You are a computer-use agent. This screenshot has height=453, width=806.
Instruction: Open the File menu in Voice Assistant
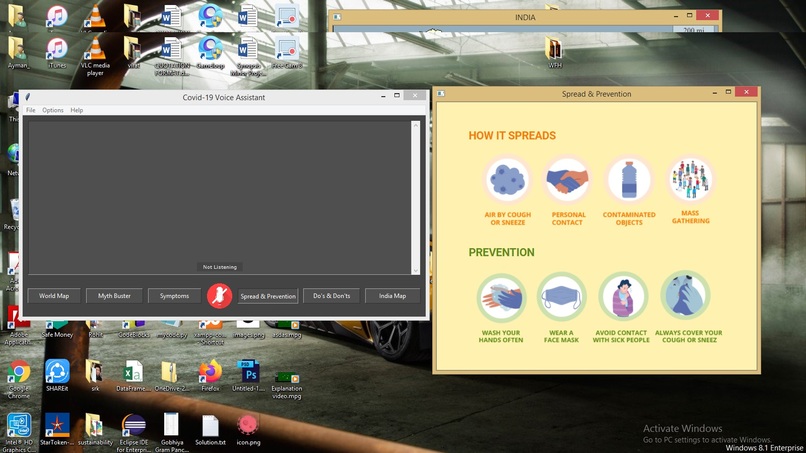click(31, 110)
